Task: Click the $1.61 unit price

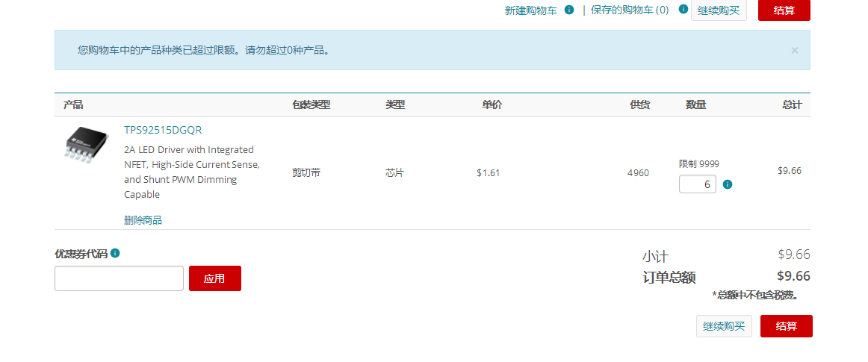Action: point(489,172)
